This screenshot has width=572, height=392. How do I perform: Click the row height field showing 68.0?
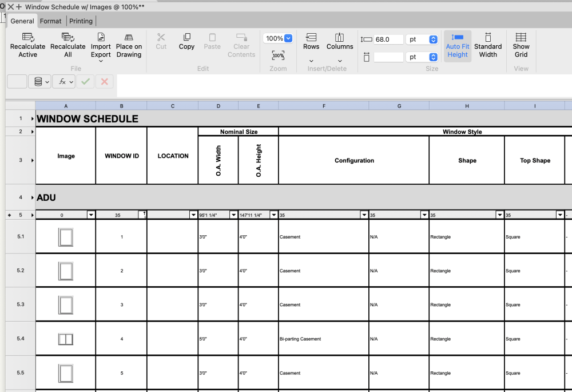[389, 39]
